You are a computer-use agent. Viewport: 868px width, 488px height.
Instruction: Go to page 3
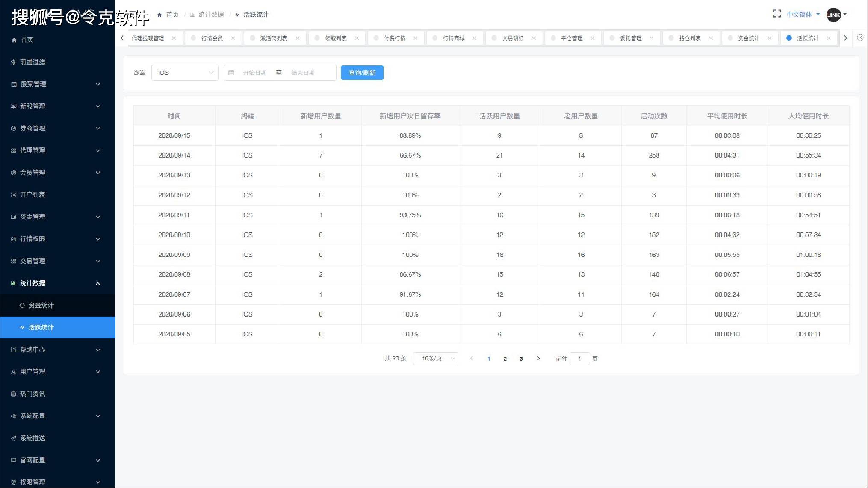point(521,359)
